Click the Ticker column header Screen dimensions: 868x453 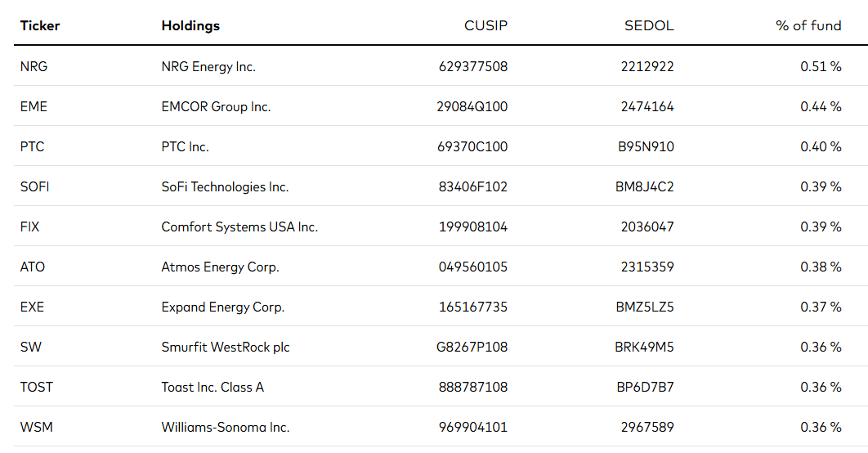coord(40,25)
